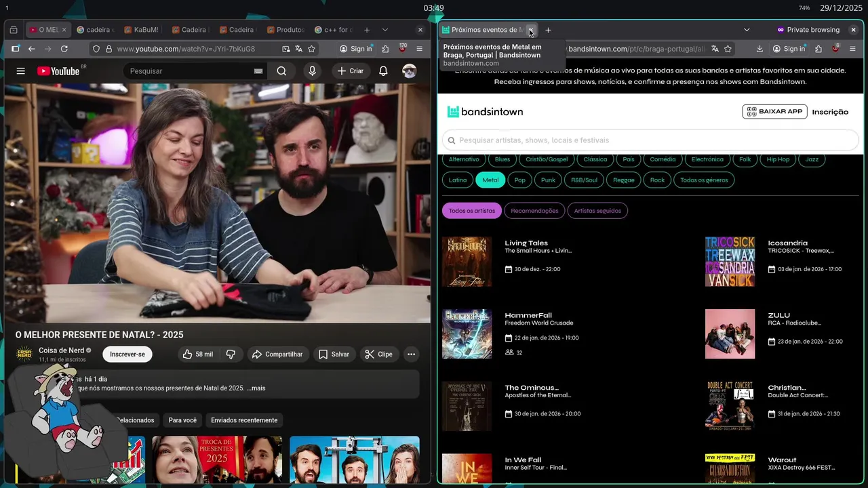This screenshot has width=868, height=488.
Task: Bookmark the Bandsintown page with star
Action: point(728,49)
